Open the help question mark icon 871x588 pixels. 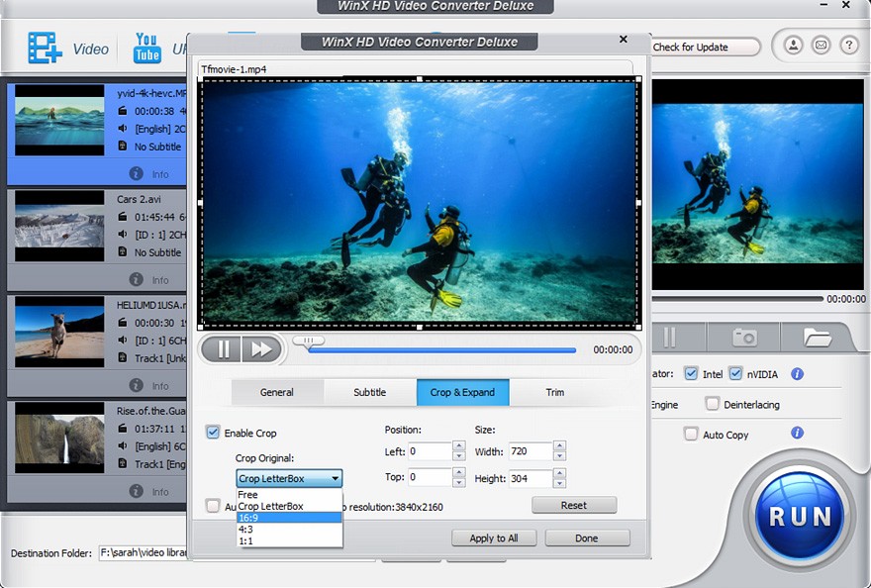point(849,45)
